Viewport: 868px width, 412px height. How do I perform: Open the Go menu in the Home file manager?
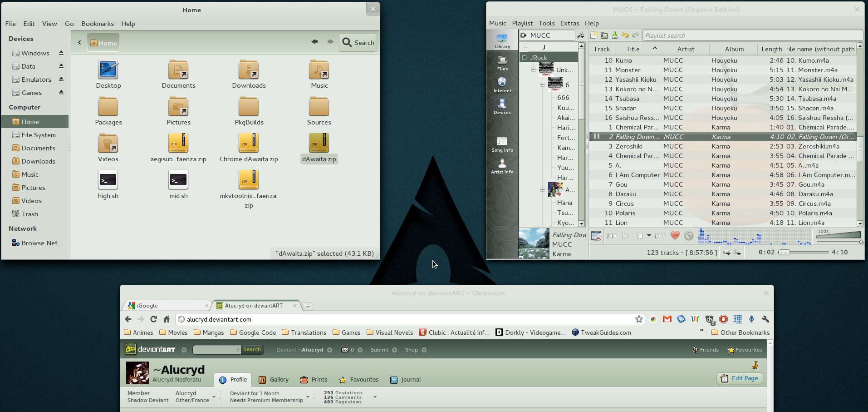[x=69, y=24]
